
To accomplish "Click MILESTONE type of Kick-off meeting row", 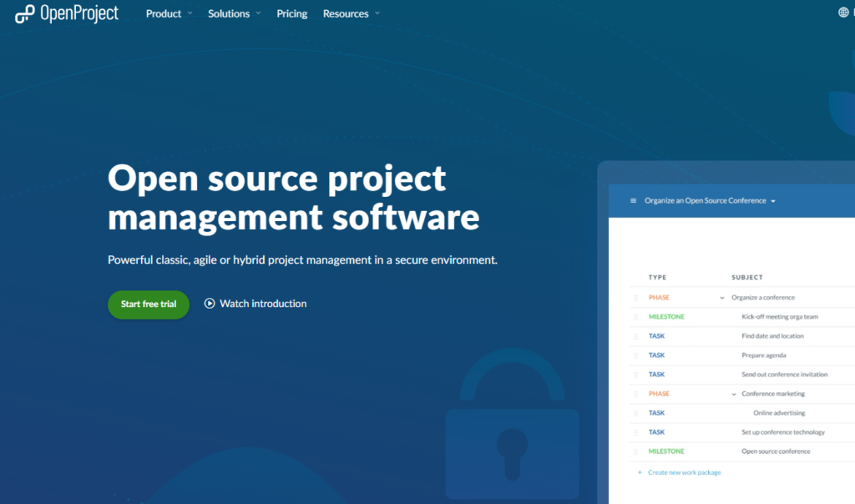I will (666, 316).
